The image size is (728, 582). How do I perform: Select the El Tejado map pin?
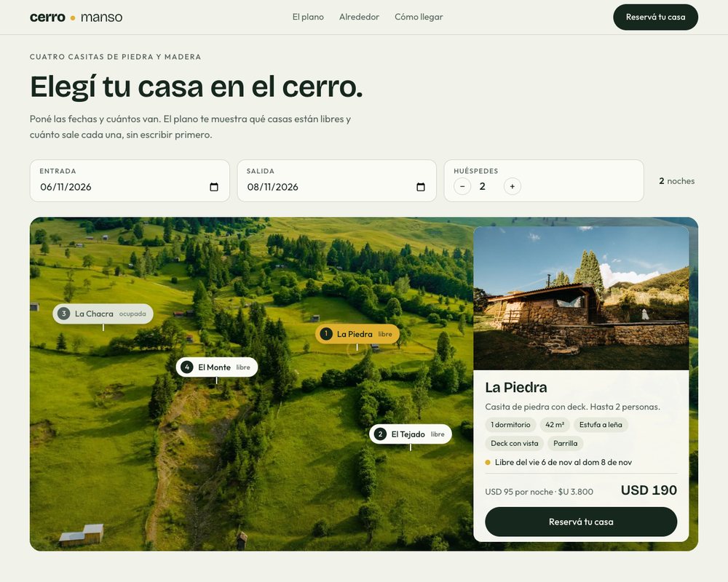click(411, 434)
